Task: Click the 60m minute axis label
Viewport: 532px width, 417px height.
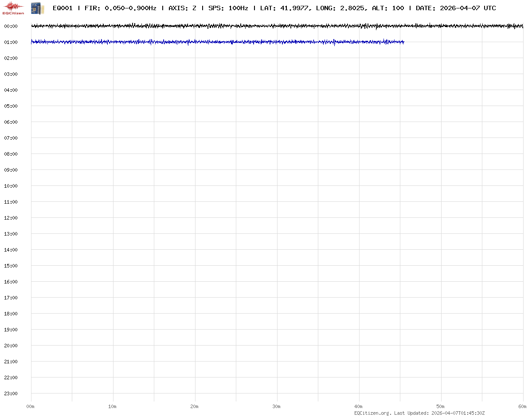Action: click(x=523, y=406)
